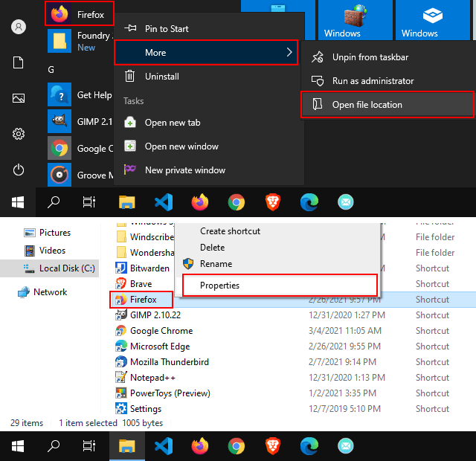Open Edge in taskbar beneath File Explorer window
Image resolution: width=476 pixels, height=461 pixels.
[x=309, y=446]
